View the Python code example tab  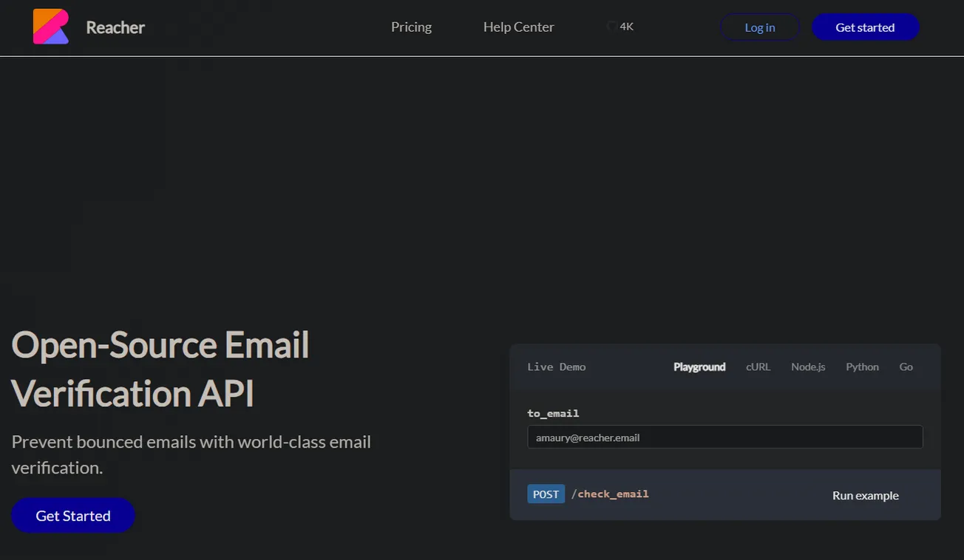(862, 366)
